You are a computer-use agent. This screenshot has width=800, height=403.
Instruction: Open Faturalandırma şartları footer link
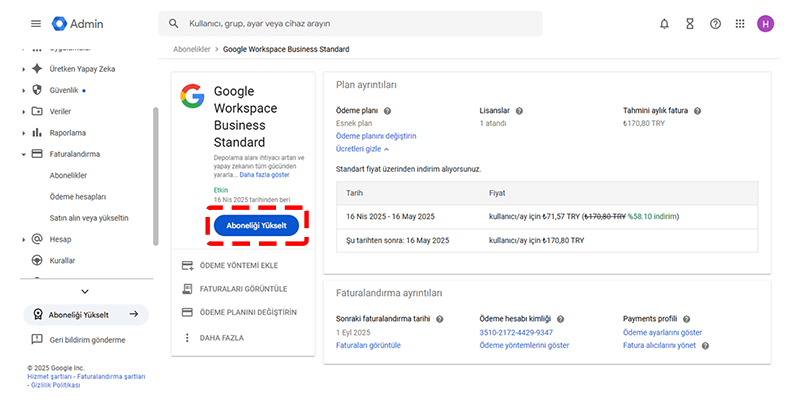(x=111, y=376)
